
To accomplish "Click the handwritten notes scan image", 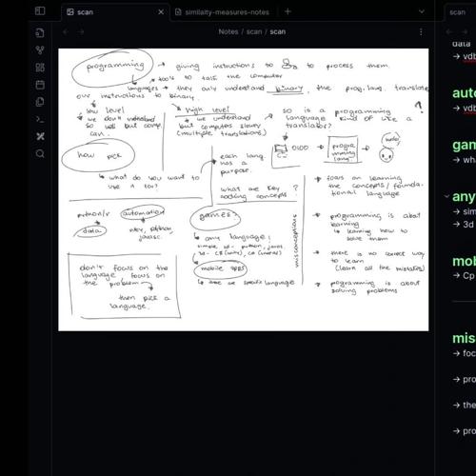I will coord(244,189).
